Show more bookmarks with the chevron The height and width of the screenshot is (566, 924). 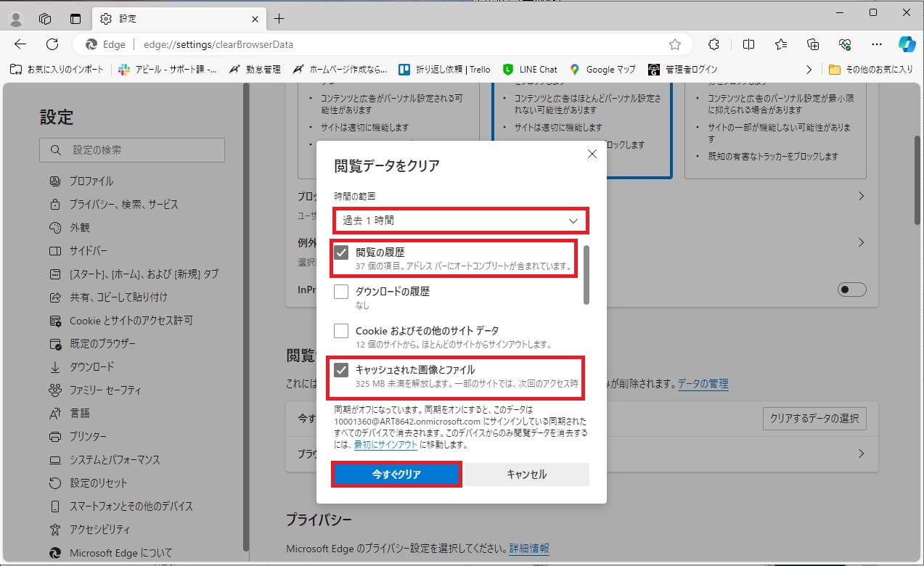pyautogui.click(x=809, y=70)
